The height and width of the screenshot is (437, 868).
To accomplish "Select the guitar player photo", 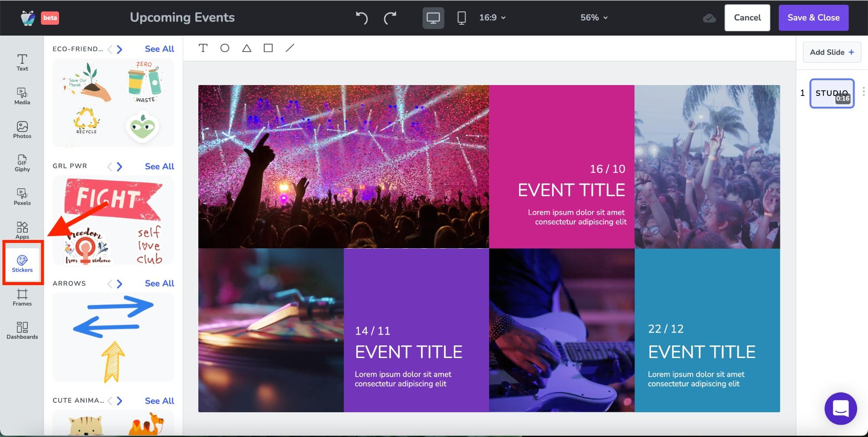I will 562,330.
